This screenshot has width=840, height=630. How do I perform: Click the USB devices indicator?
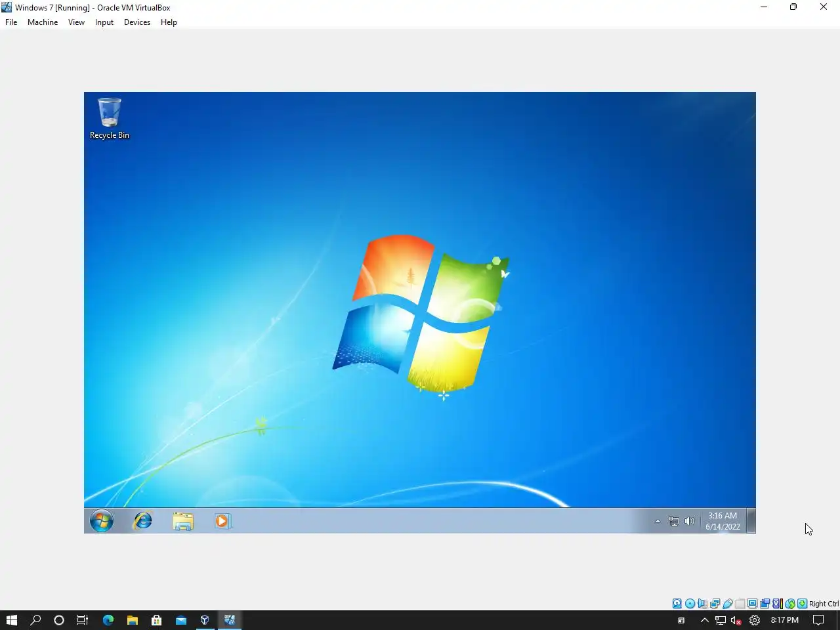pos(728,604)
